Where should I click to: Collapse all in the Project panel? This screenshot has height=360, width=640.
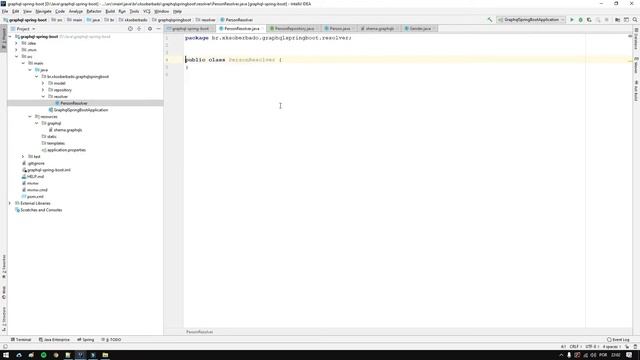coord(139,29)
